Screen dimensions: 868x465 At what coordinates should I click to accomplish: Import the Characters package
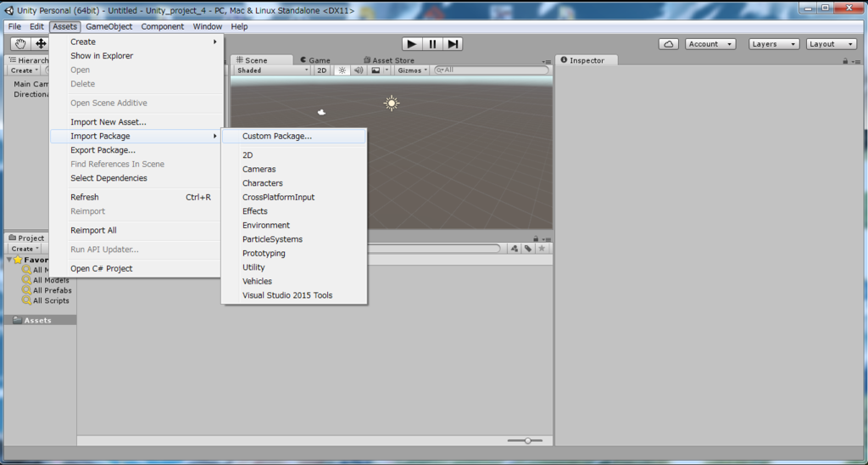(294, 183)
